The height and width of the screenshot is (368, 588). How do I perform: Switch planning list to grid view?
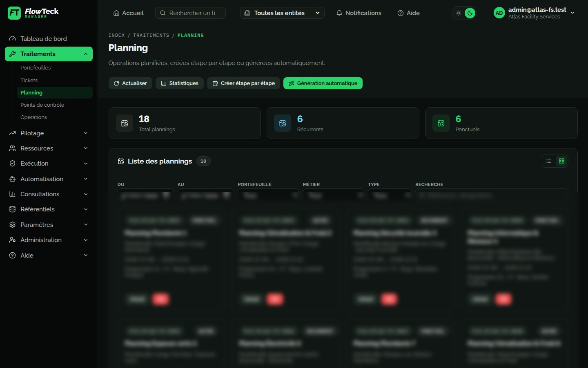pyautogui.click(x=561, y=161)
